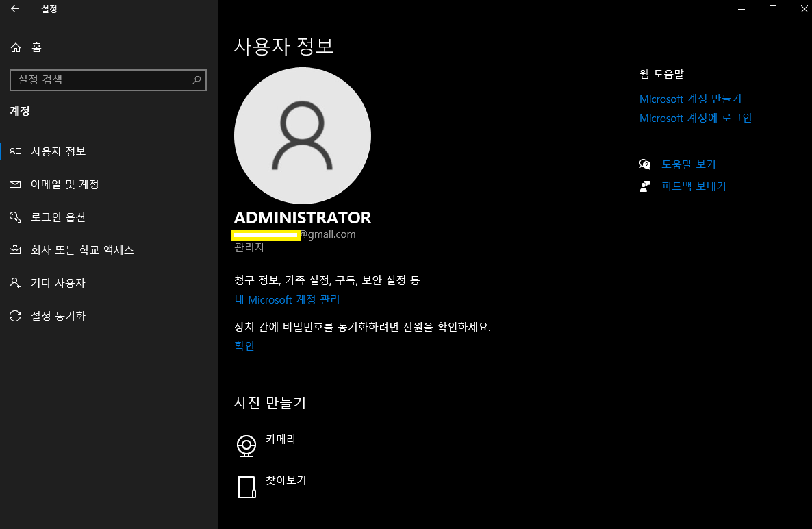Click the 찾아보기 folder icon
The width and height of the screenshot is (812, 529).
point(247,487)
